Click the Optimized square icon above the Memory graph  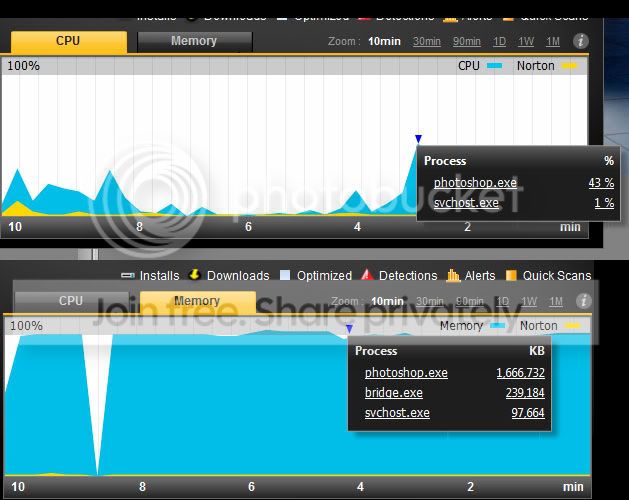point(285,275)
